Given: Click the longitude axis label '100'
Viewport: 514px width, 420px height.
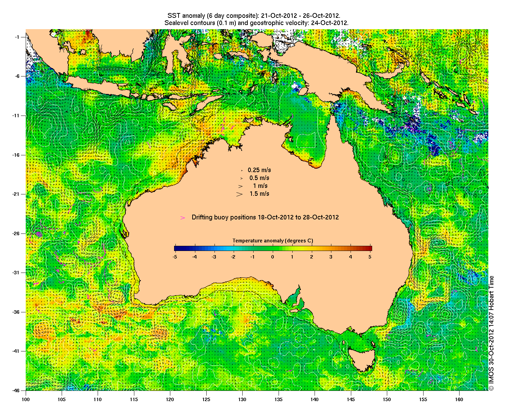Looking at the screenshot, I should coord(26,399).
